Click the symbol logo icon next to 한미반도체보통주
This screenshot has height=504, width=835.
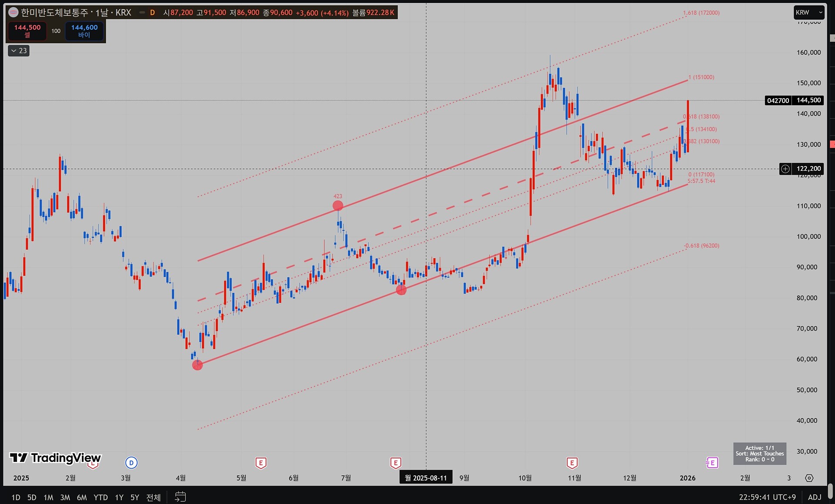[13, 13]
